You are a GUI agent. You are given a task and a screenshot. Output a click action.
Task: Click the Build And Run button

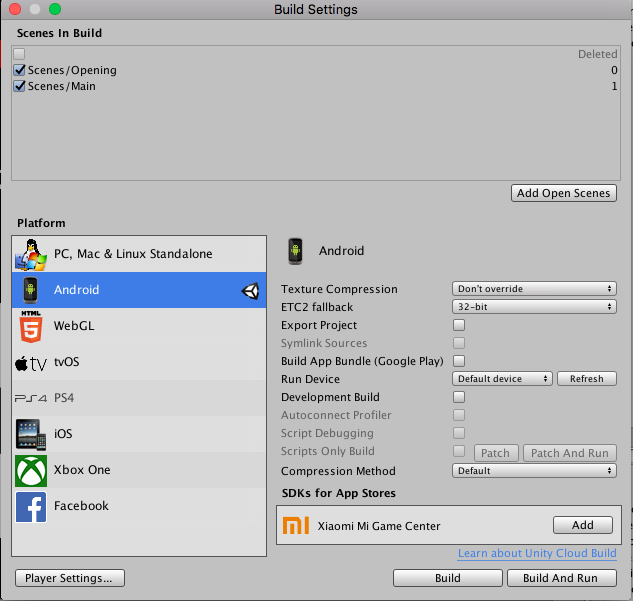pos(562,578)
